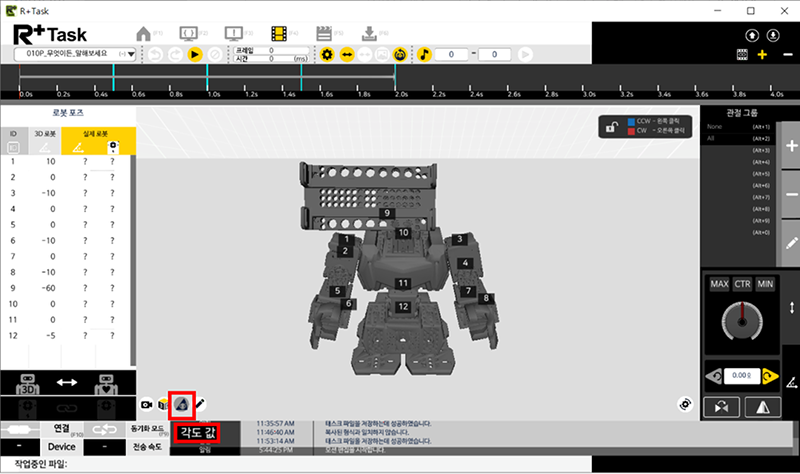Click the MIN angle button
The width and height of the screenshot is (800, 474).
tap(764, 285)
